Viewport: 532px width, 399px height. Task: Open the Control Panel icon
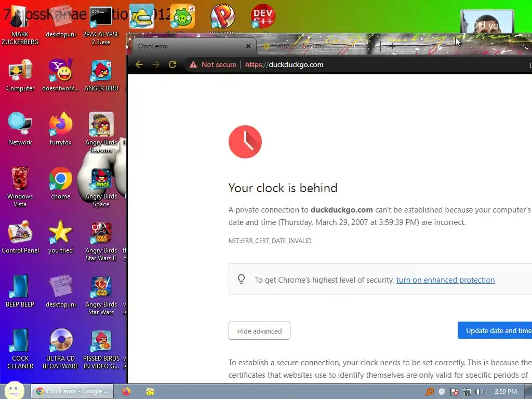point(20,237)
